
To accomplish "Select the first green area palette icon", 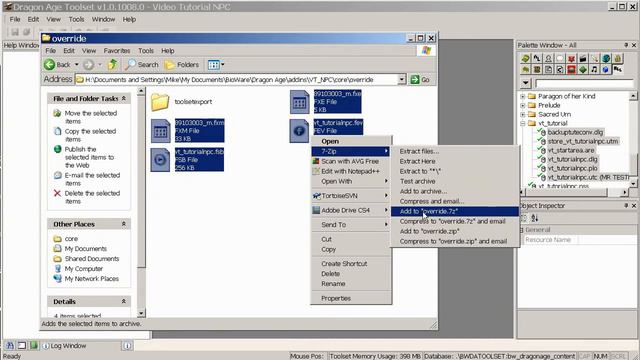I will click(x=525, y=58).
